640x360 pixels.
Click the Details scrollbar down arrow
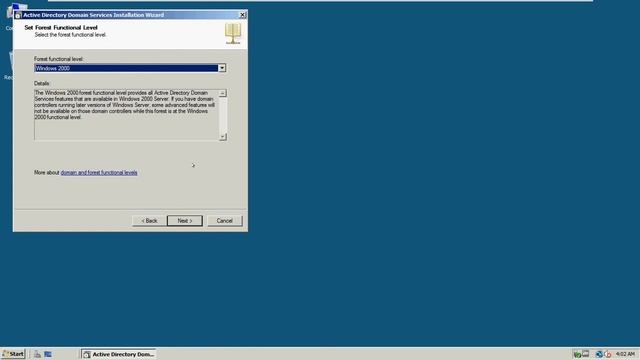[222, 137]
